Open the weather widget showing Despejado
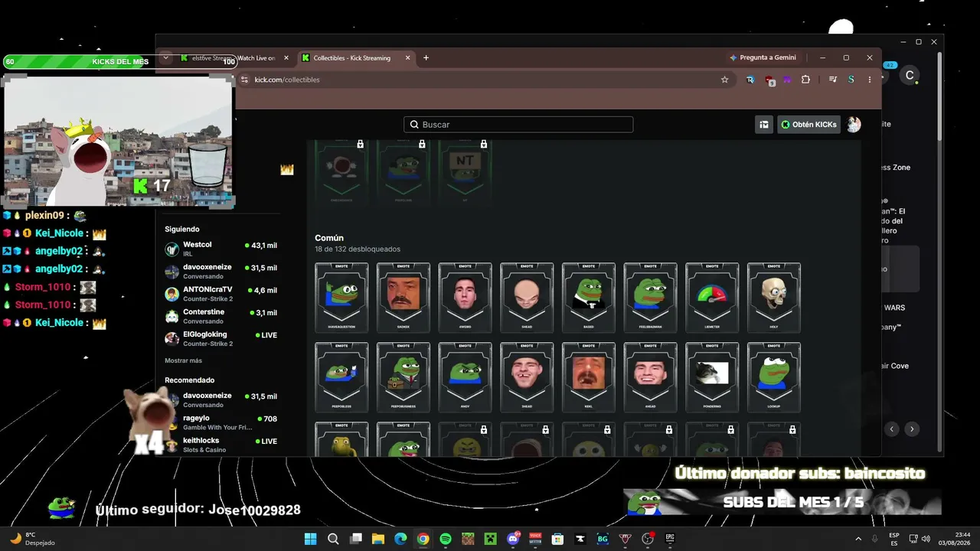The width and height of the screenshot is (980, 551). click(32, 539)
